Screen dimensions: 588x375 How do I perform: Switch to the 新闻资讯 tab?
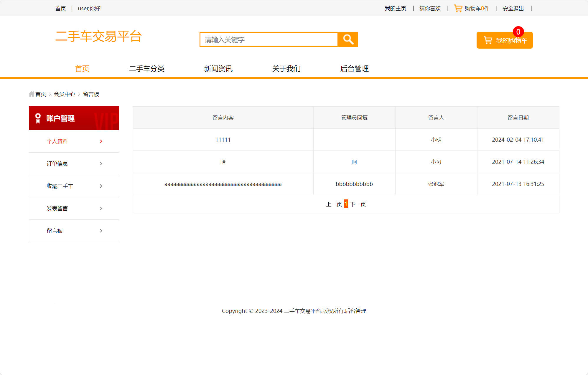pyautogui.click(x=218, y=69)
